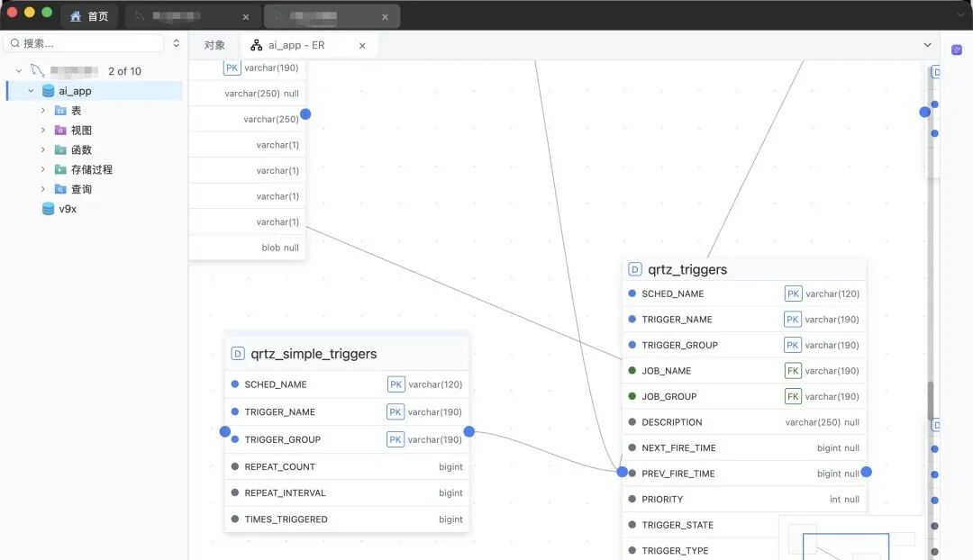973x560 pixels.
Task: Expand the 视图 views folder
Action: tap(43, 131)
